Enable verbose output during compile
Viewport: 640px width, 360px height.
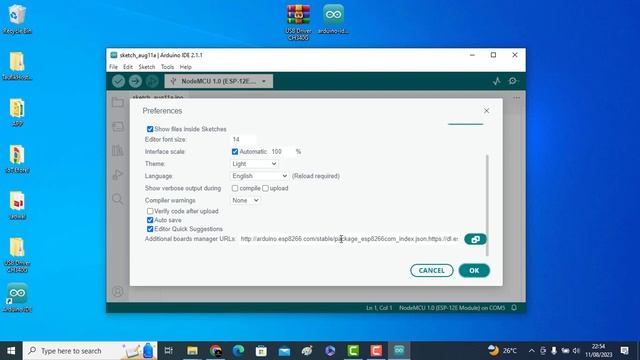[235, 188]
